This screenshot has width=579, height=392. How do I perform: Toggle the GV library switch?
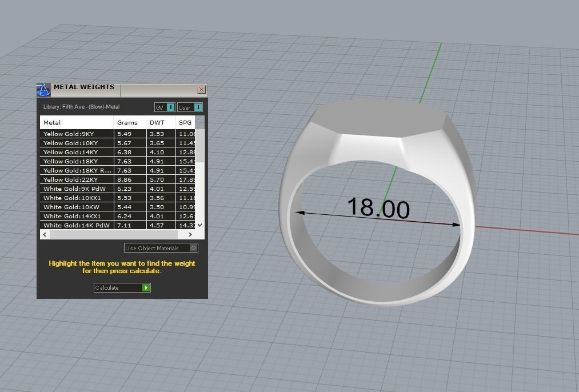(165, 107)
